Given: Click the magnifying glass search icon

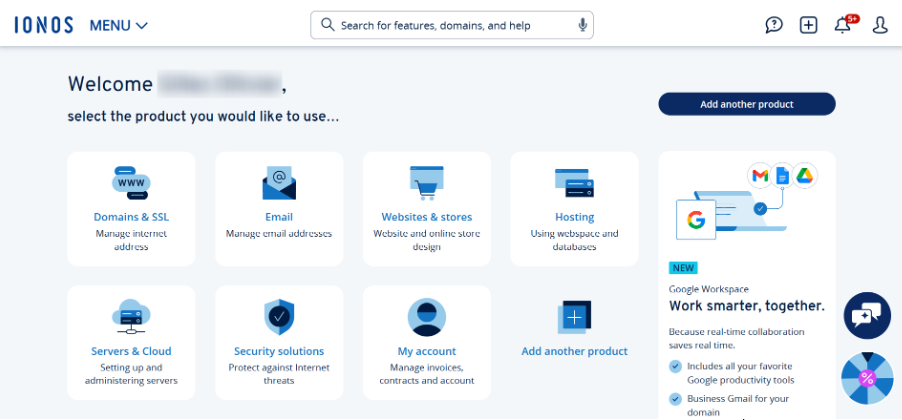Looking at the screenshot, I should (x=327, y=25).
